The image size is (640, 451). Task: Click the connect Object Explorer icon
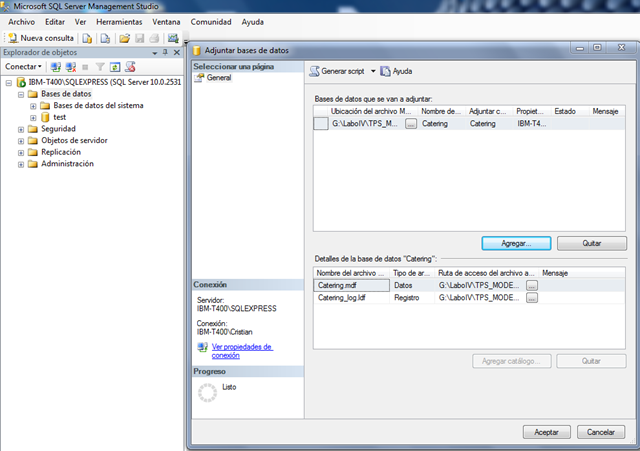point(56,67)
